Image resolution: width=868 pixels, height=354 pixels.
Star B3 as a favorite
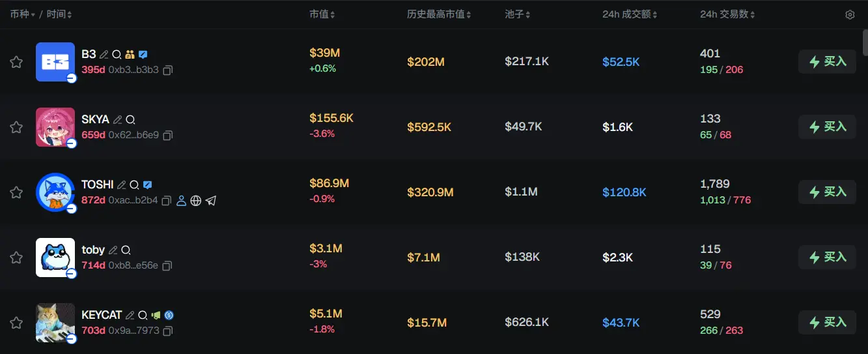pos(16,62)
